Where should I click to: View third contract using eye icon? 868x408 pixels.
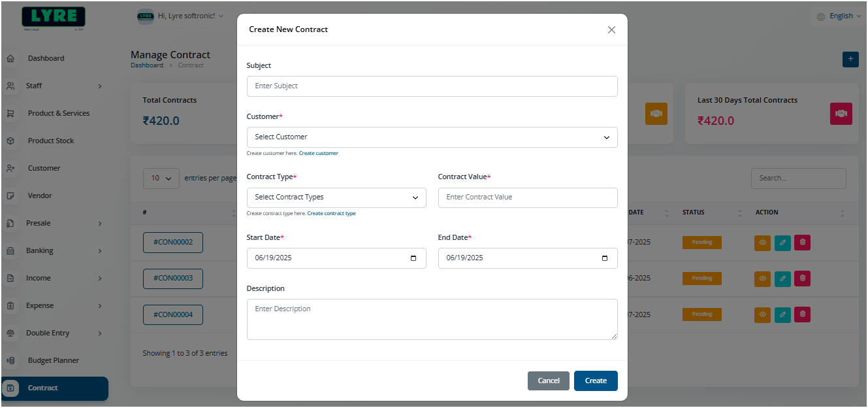coord(762,314)
